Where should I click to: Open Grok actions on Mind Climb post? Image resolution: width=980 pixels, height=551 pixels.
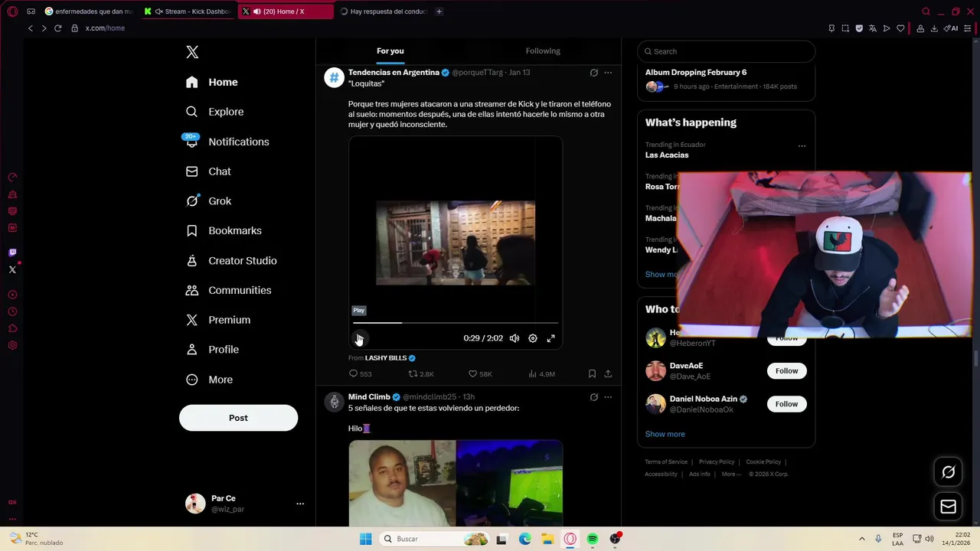coord(593,397)
